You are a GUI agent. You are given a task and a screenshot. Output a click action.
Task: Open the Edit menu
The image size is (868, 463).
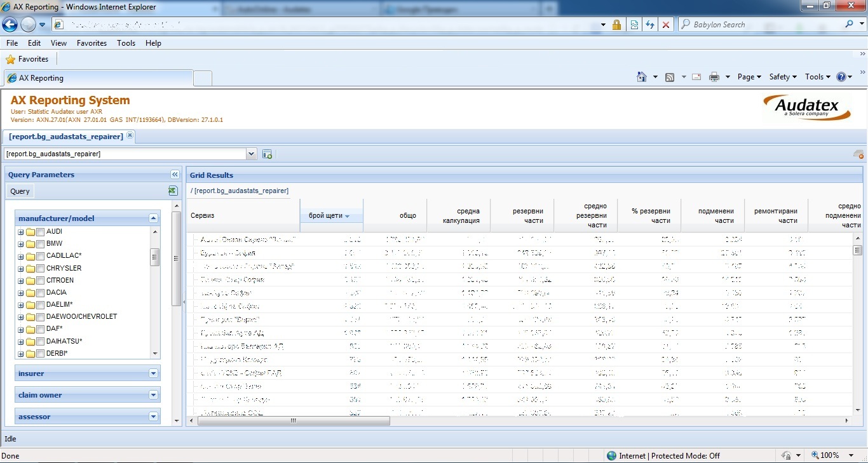(x=34, y=43)
